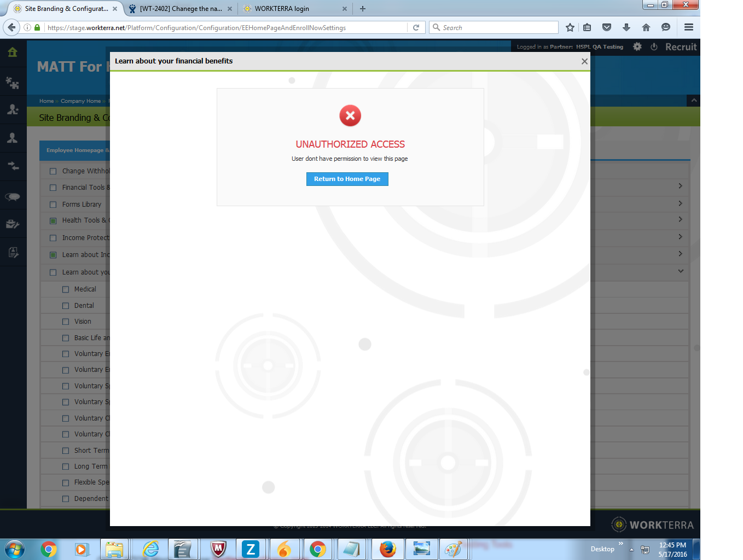The width and height of the screenshot is (743, 560).
Task: Expand the Health Tools row chevron
Action: pos(680,219)
